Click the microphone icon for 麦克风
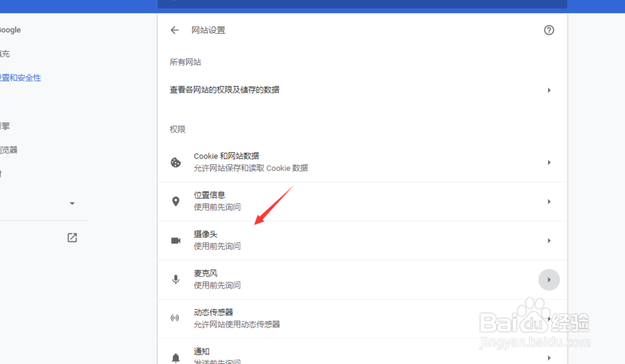 [x=176, y=279]
